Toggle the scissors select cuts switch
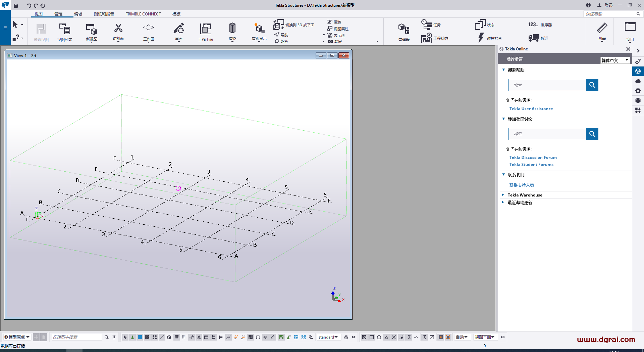644x352 pixels. pos(199,337)
